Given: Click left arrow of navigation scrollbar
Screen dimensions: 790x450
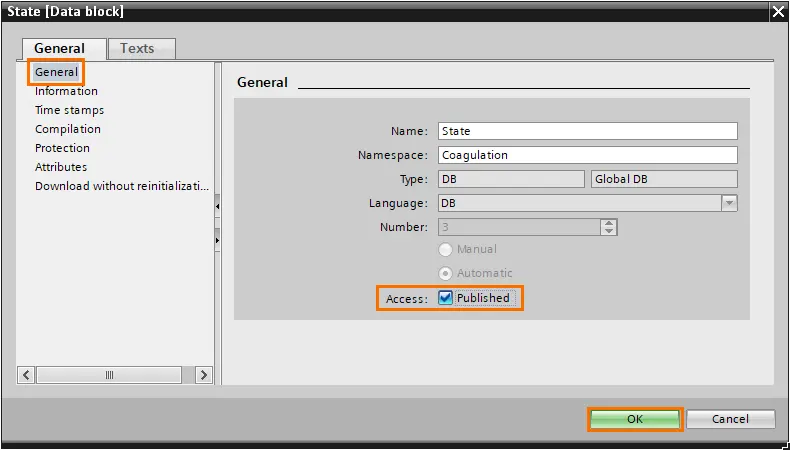Looking at the screenshot, I should click(26, 375).
